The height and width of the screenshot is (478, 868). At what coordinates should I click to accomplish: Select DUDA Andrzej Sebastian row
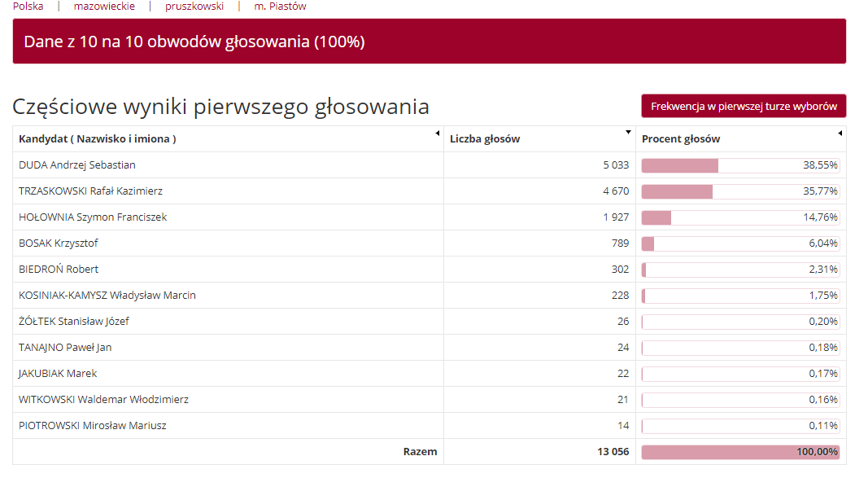[429, 165]
